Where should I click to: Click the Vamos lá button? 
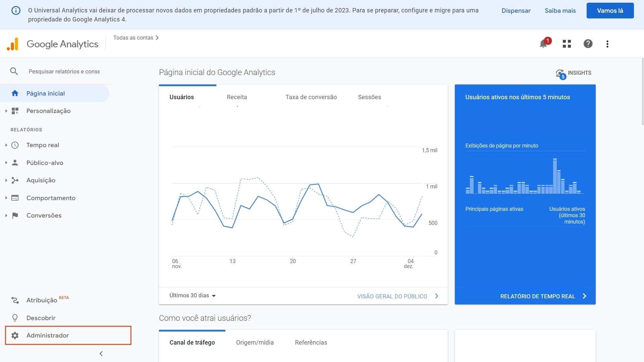[610, 11]
